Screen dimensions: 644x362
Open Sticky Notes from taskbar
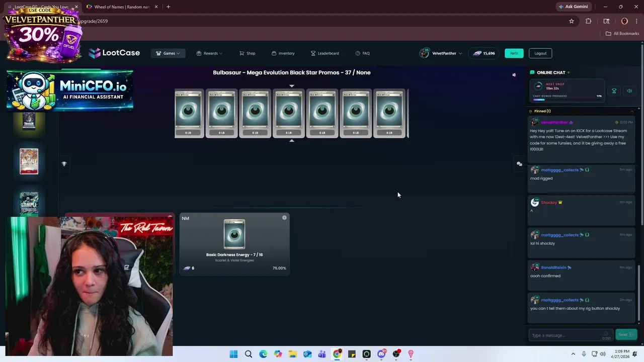pyautogui.click(x=352, y=354)
